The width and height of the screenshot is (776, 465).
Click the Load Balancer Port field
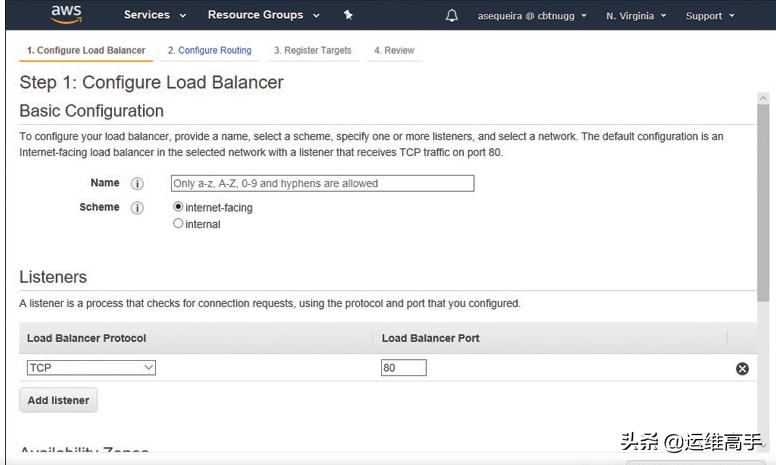403,368
